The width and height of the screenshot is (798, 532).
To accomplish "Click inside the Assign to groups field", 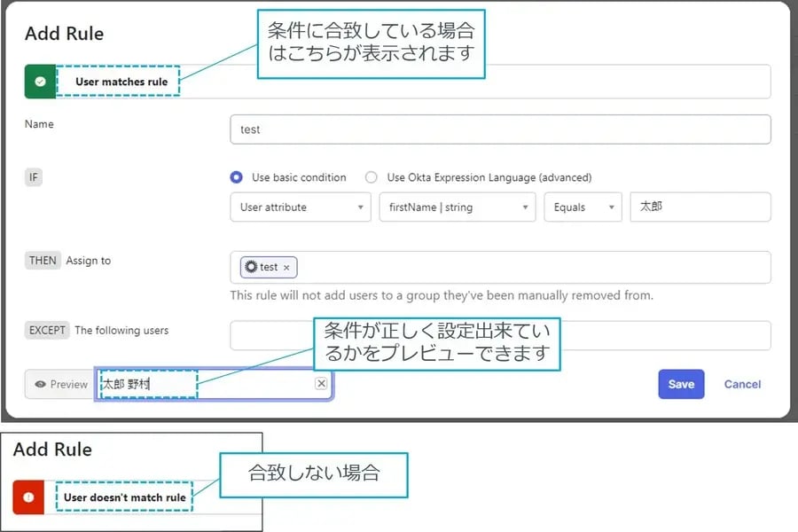I will [532, 267].
